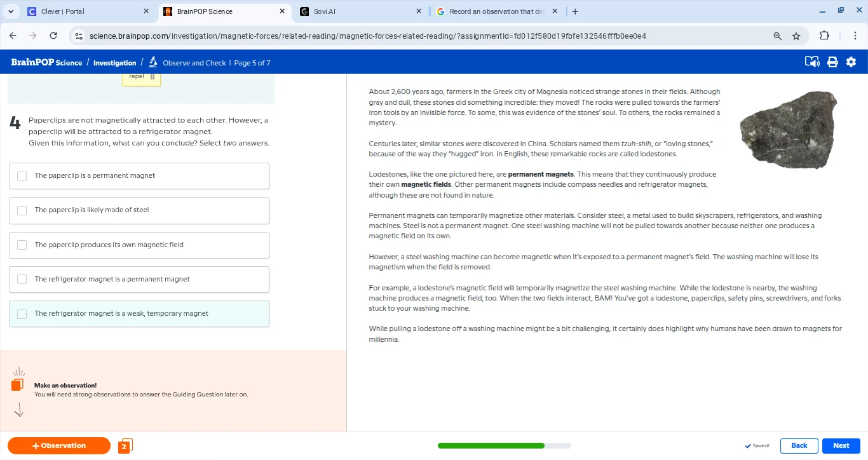The image size is (868, 460).
Task: Click the zoom magnifier icon in address bar
Action: [x=777, y=36]
